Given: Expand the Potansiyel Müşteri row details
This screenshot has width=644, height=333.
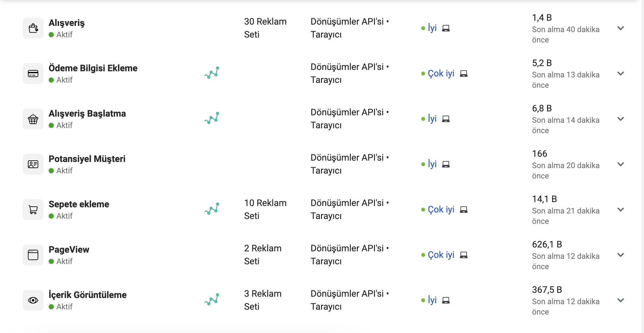Looking at the screenshot, I should click(620, 164).
